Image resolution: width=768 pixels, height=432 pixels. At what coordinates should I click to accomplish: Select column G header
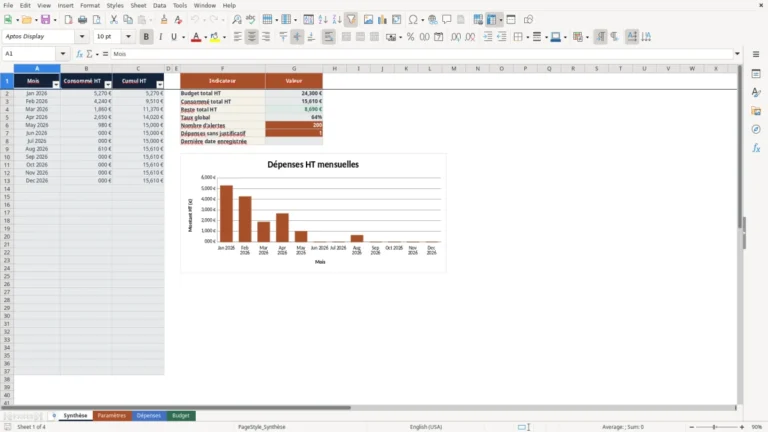tap(294, 69)
